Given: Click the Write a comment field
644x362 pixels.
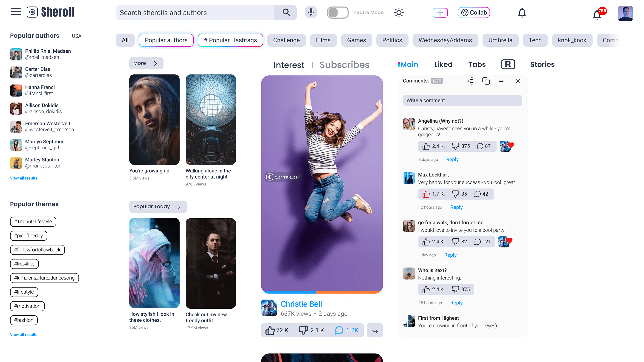Looking at the screenshot, I should 462,100.
